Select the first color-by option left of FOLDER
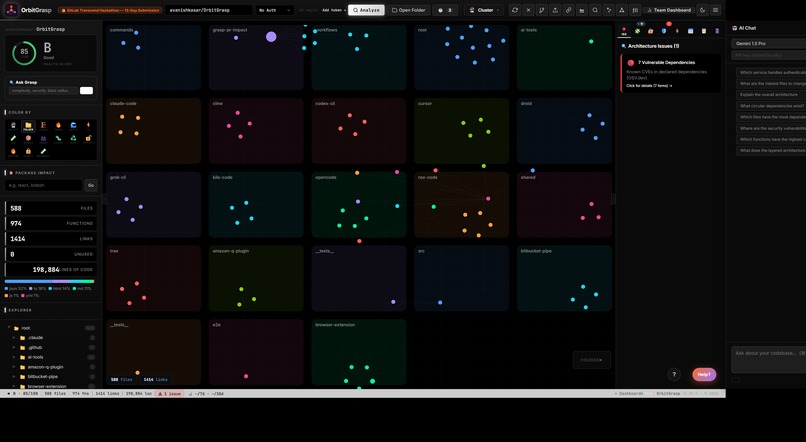Screen dimensions: 806x442 (13, 126)
